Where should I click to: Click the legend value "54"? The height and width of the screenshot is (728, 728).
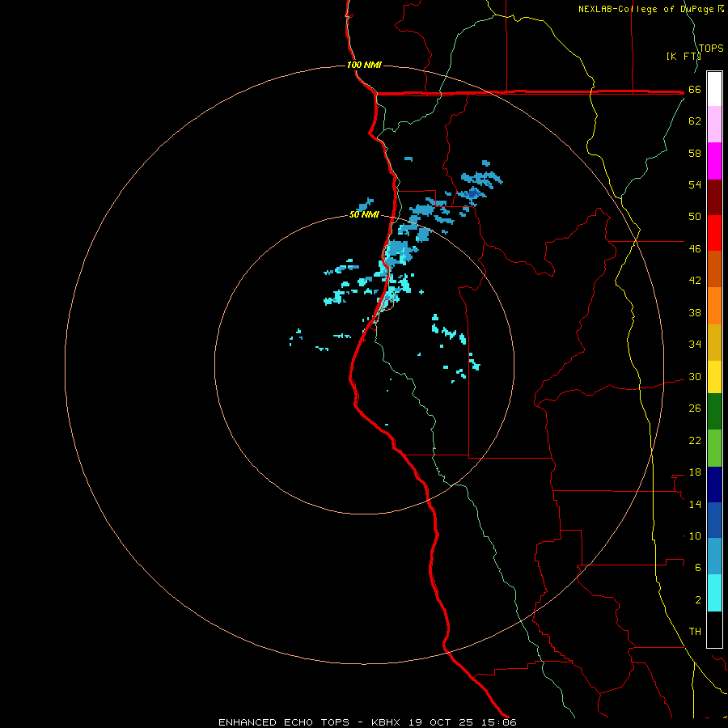pos(695,184)
